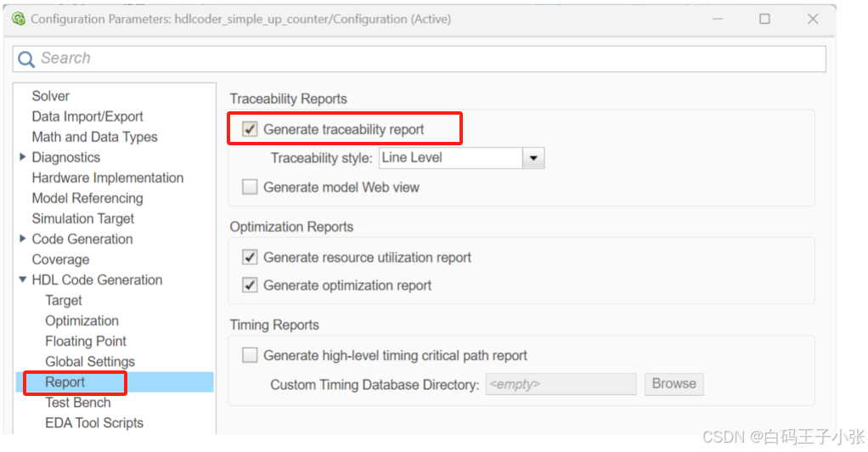Screen dimensions: 868x452
Task: Close the Configuration Parameters window
Action: coord(813,19)
